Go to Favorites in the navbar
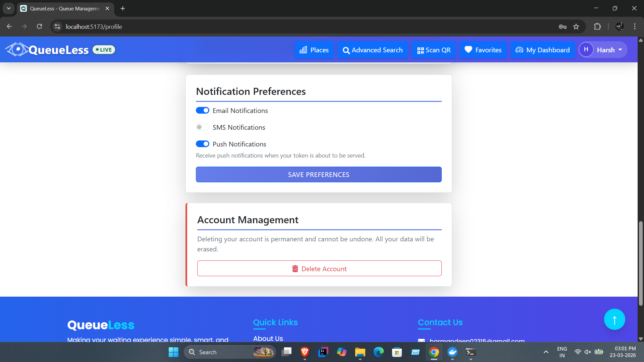Screen dimensions: 644x362 tap(483, 50)
